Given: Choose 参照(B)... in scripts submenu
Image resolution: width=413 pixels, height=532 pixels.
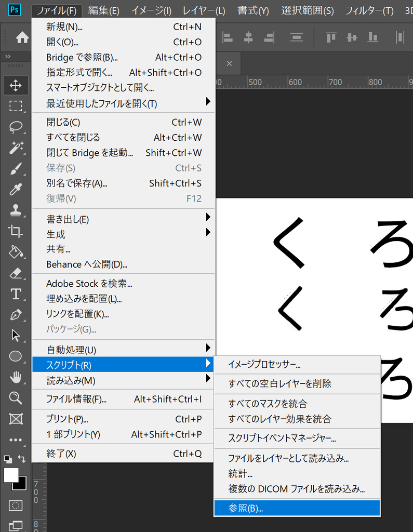Looking at the screenshot, I should [x=297, y=508].
